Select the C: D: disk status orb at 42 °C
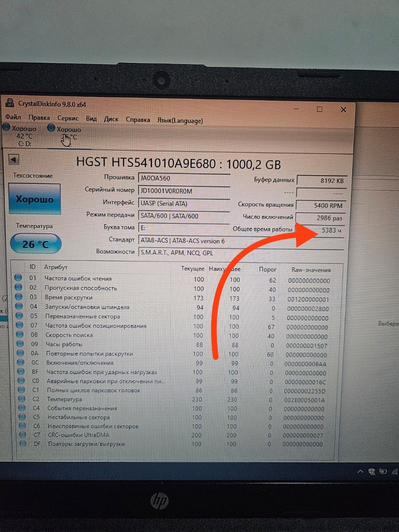This screenshot has height=532, width=399. [x=7, y=128]
